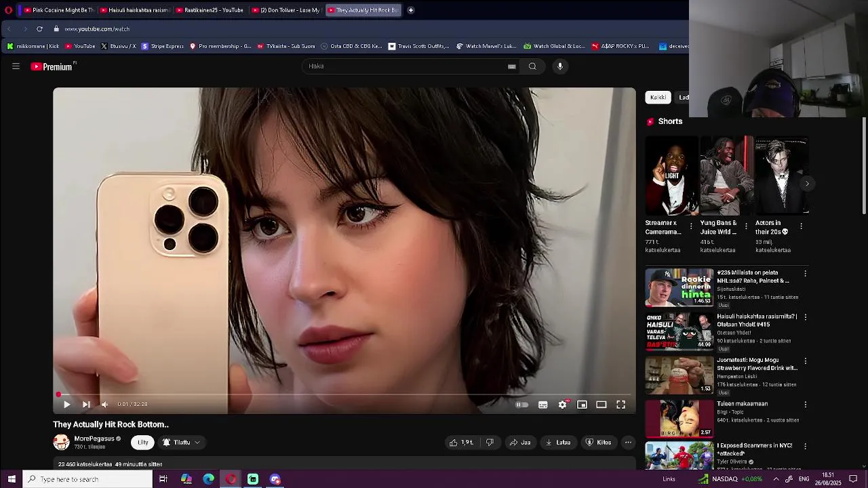This screenshot has height=488, width=868.
Task: Open Windows Start menu
Action: (x=11, y=479)
